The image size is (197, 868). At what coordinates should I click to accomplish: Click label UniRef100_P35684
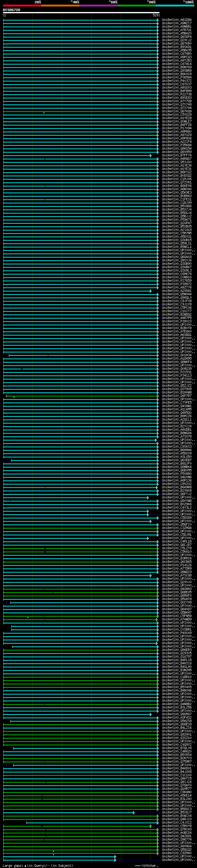[x=176, y=145]
